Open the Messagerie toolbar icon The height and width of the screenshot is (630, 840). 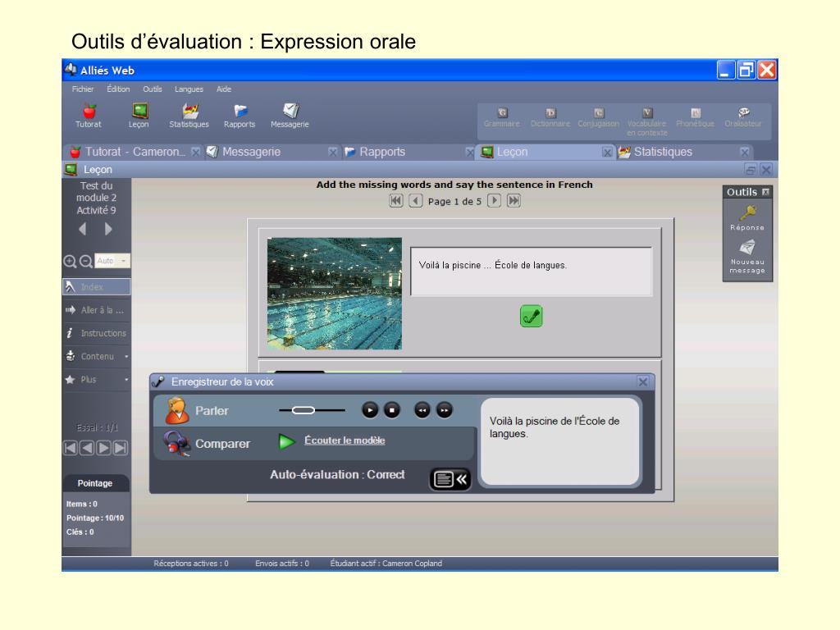tap(290, 115)
